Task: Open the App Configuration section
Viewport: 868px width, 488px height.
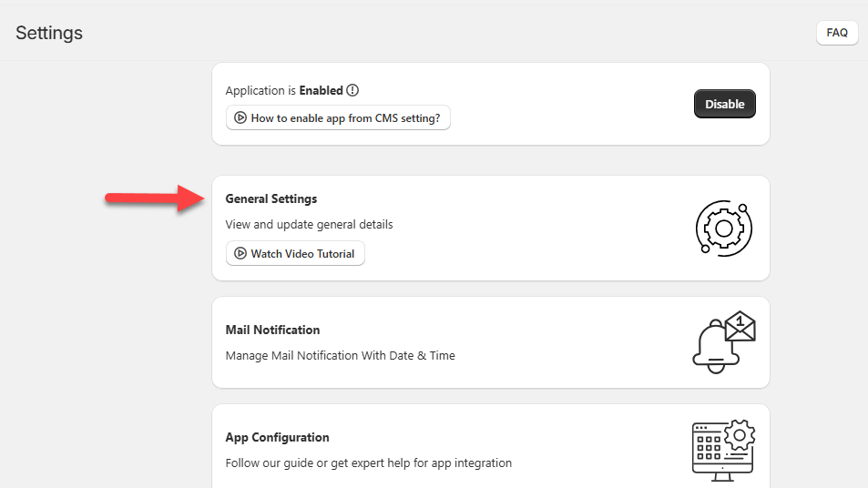Action: click(x=277, y=437)
